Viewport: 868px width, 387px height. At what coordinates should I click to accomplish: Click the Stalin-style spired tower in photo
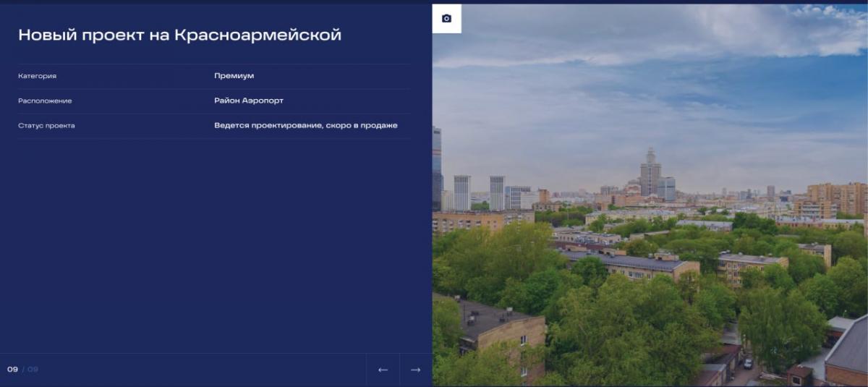[x=650, y=174]
